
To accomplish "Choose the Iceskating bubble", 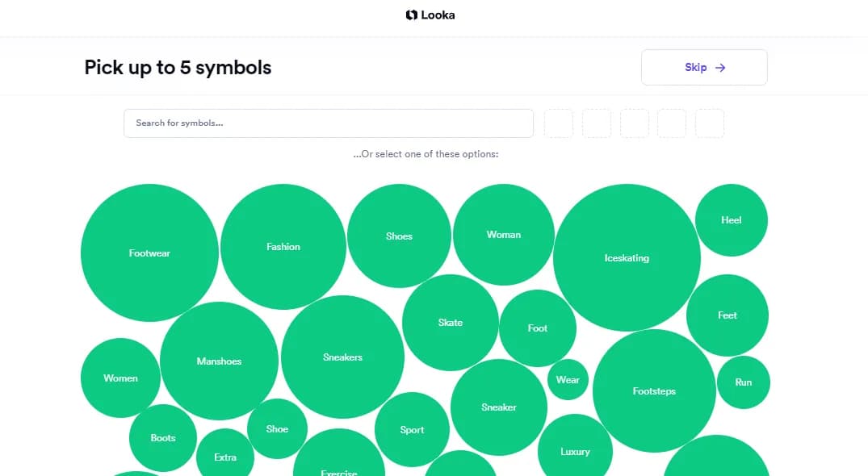I will 627,257.
